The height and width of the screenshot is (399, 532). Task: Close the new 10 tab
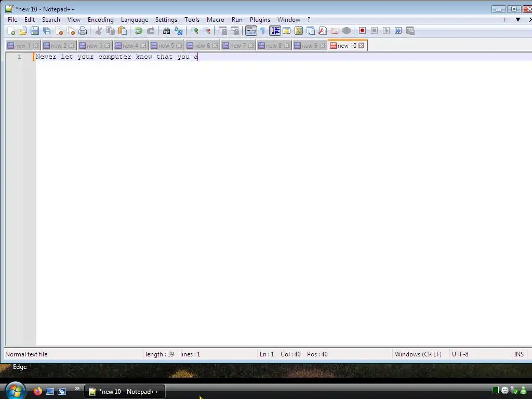[362, 46]
